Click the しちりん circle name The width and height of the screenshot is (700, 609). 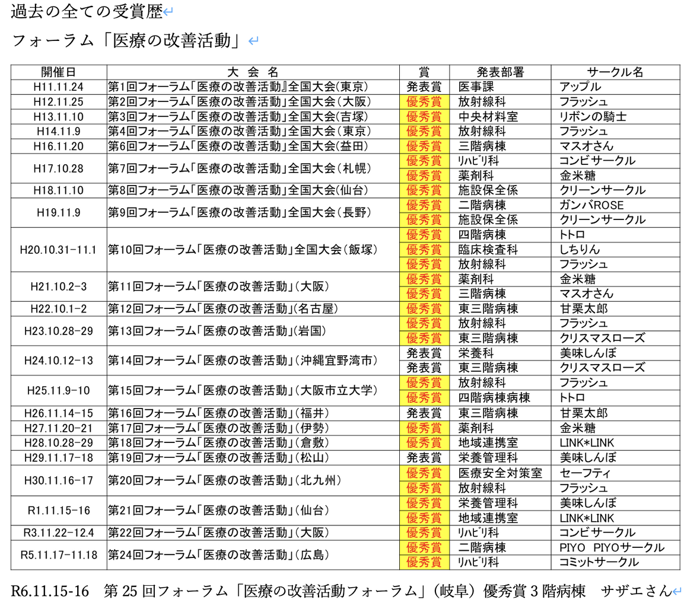[580, 250]
